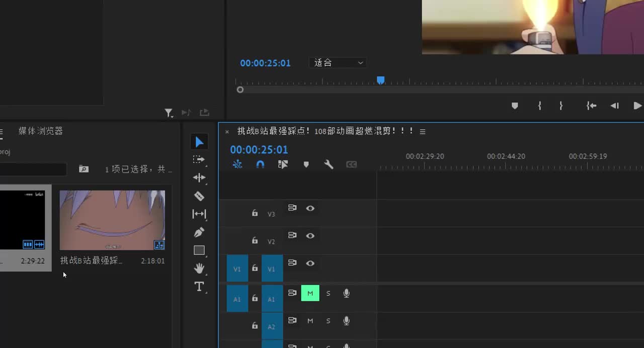Click Program Monitor timecode 00:00:25:01
Viewport: 644px width, 348px height.
pyautogui.click(x=265, y=63)
